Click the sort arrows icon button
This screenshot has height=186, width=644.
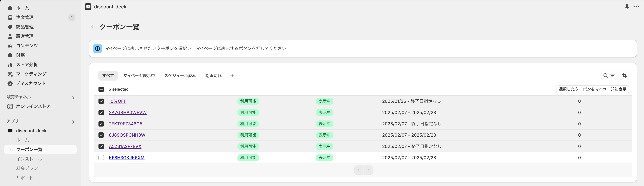tap(624, 75)
